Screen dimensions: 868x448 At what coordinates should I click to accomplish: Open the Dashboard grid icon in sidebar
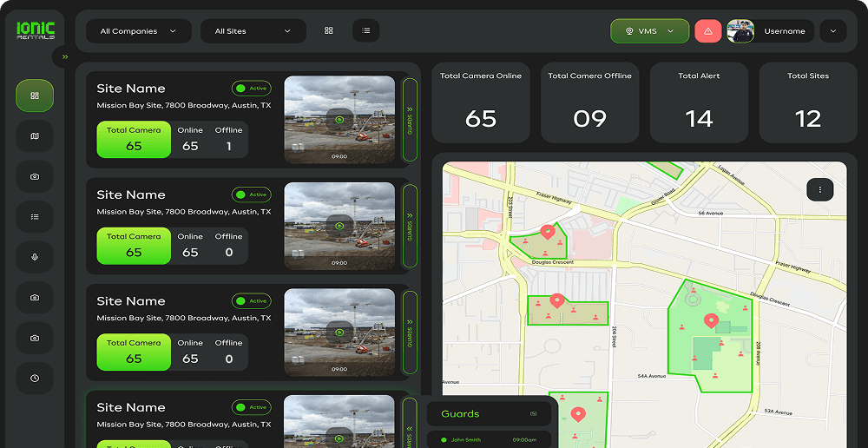35,96
